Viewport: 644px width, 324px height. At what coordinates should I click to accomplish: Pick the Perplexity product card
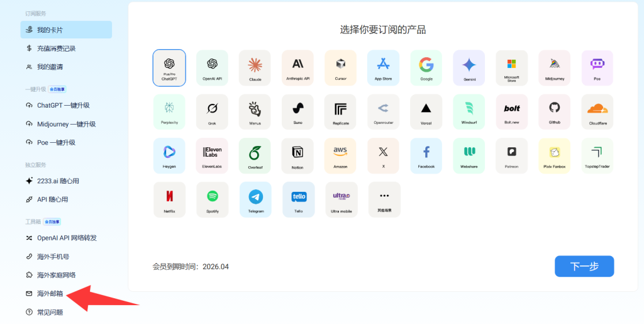[x=169, y=112]
